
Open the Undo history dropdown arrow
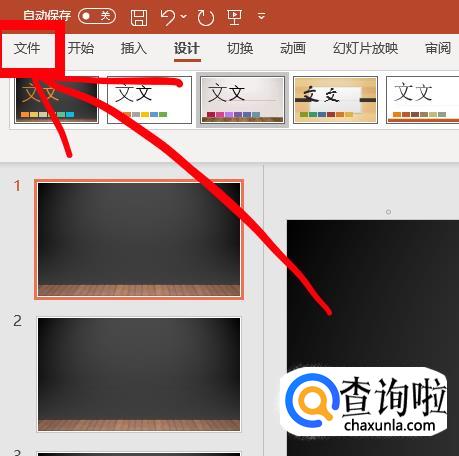[x=184, y=16]
